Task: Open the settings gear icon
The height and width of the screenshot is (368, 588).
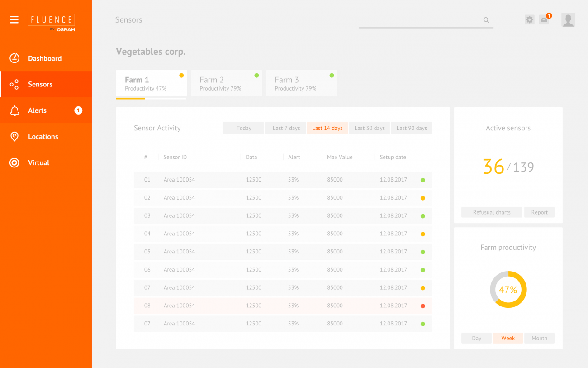Action: (x=529, y=19)
